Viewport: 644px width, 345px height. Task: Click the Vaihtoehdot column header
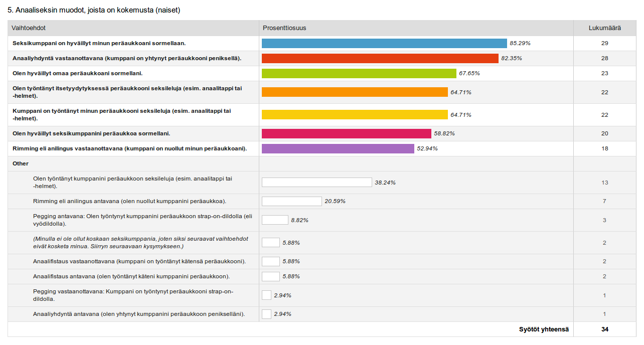(x=29, y=28)
